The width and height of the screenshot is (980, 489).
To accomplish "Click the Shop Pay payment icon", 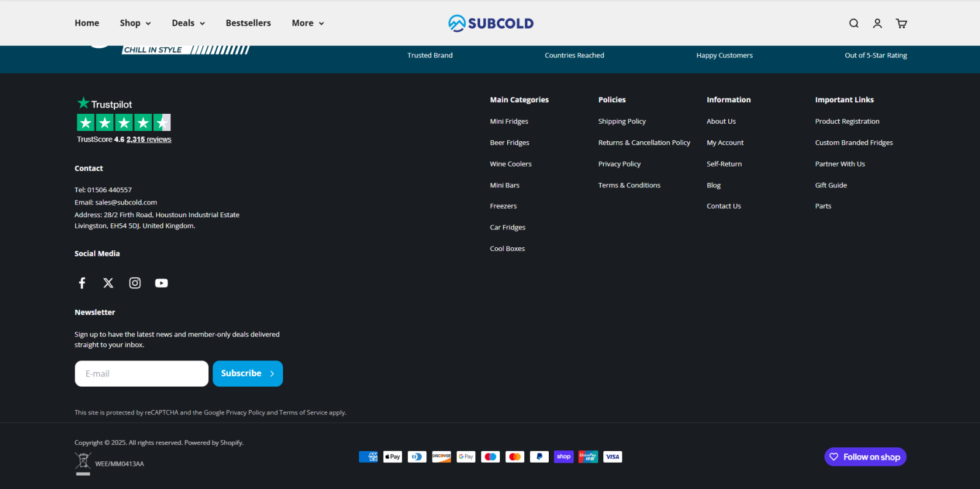I will click(563, 457).
